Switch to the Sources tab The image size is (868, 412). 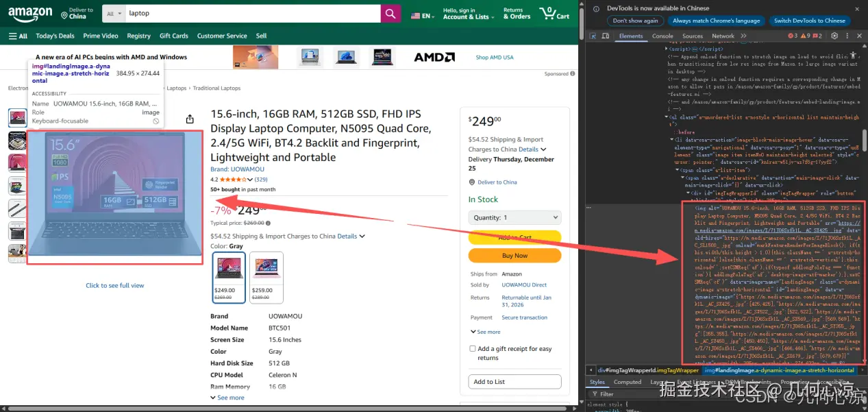[x=693, y=36]
